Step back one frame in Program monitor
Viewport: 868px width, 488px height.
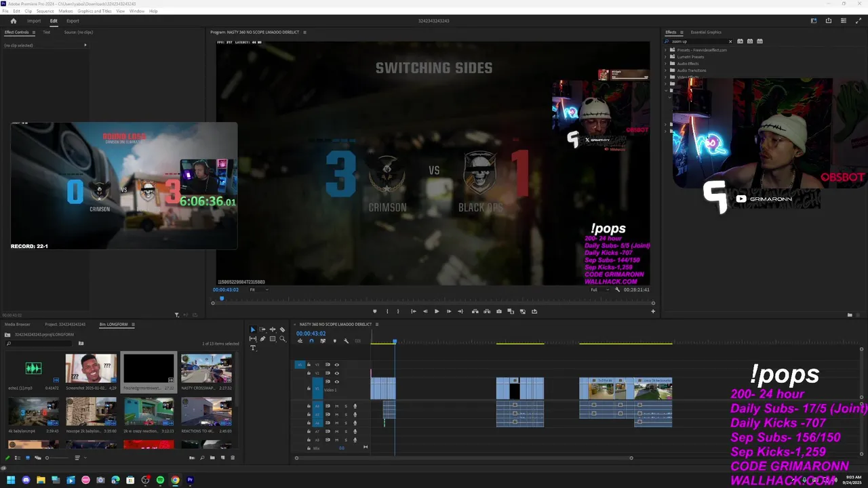point(425,311)
